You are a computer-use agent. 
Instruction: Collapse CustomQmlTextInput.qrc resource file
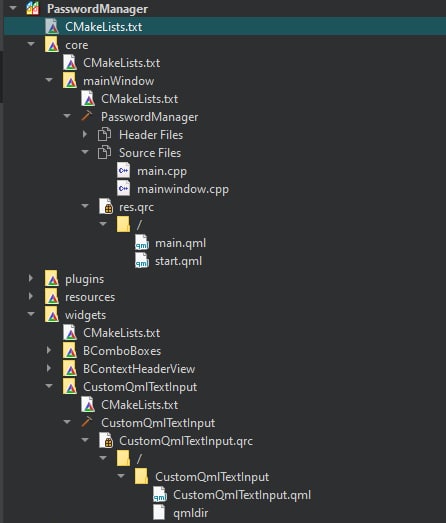(85, 440)
